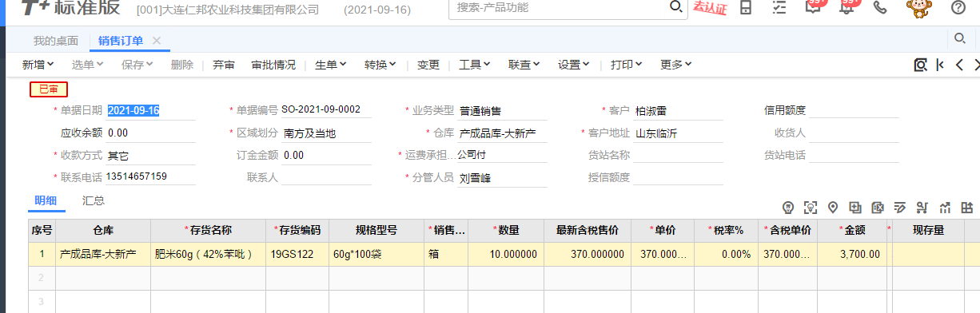Switch to the 我的桌面 tab
Viewport: 980px width, 313px height.
56,41
